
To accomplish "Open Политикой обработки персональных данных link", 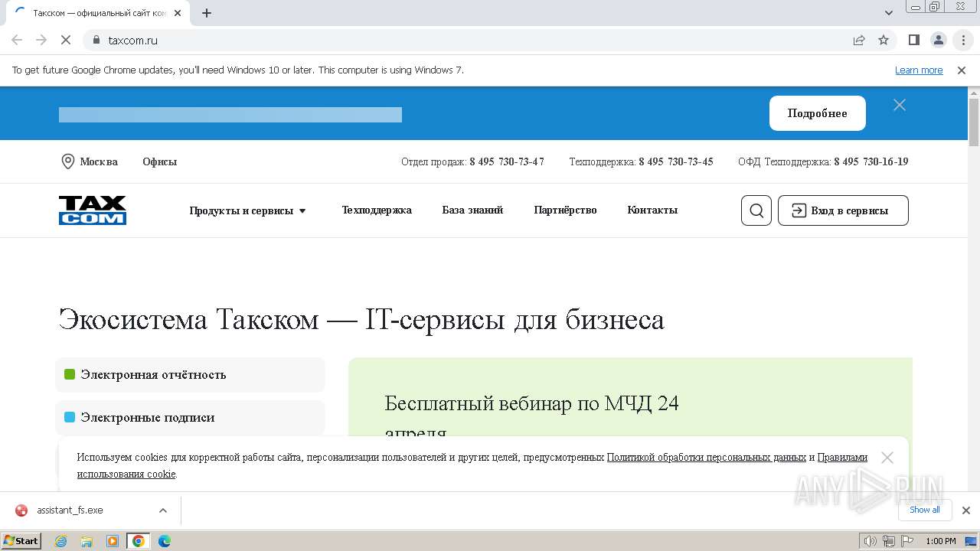I will point(707,457).
